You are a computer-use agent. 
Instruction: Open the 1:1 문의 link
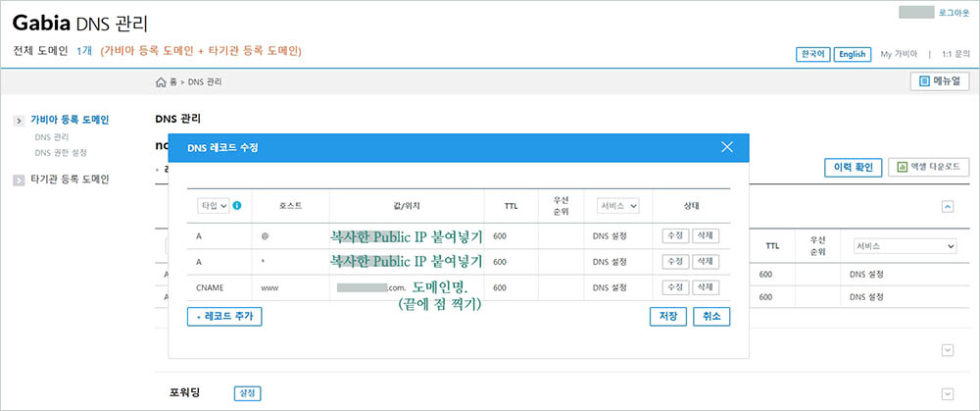(956, 54)
